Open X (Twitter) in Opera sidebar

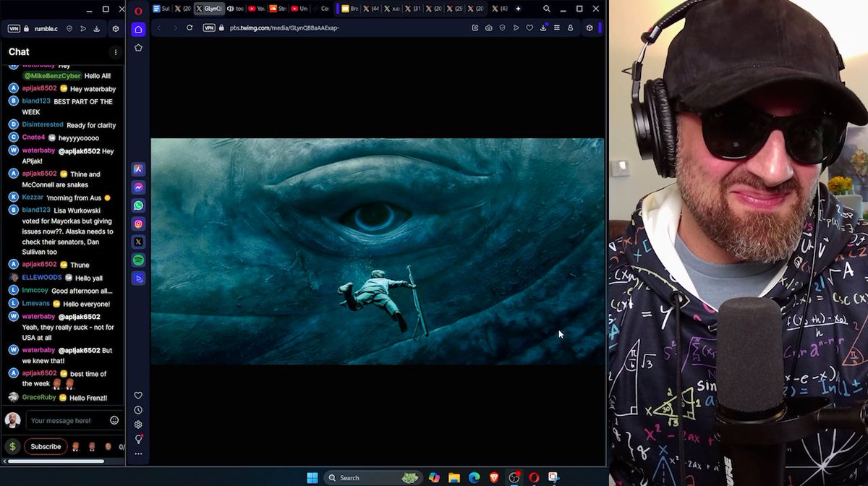coord(138,242)
